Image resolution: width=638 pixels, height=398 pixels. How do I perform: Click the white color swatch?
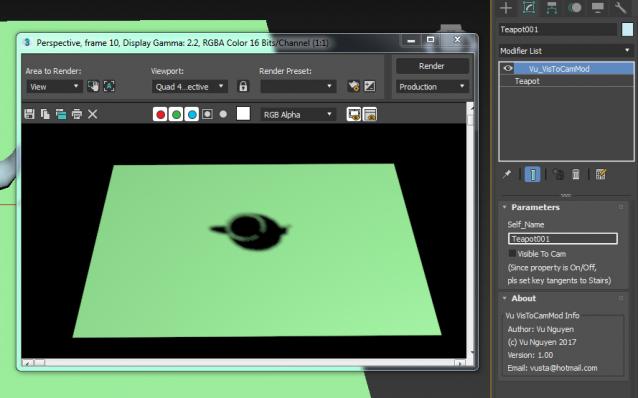[x=243, y=114]
